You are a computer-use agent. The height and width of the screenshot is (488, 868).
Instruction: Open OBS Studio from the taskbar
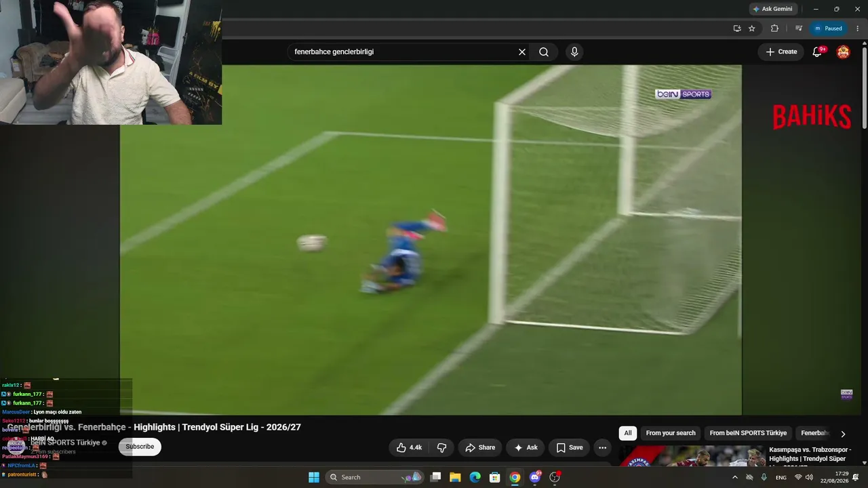click(x=555, y=477)
